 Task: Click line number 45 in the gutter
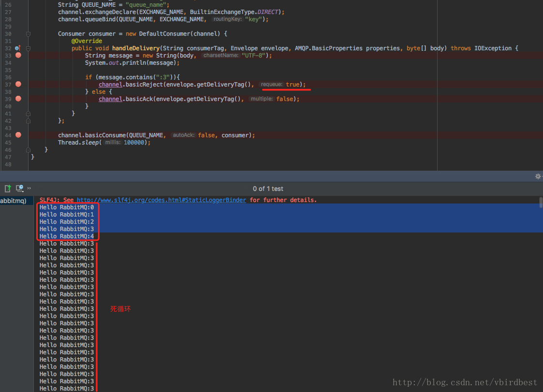[x=8, y=143]
